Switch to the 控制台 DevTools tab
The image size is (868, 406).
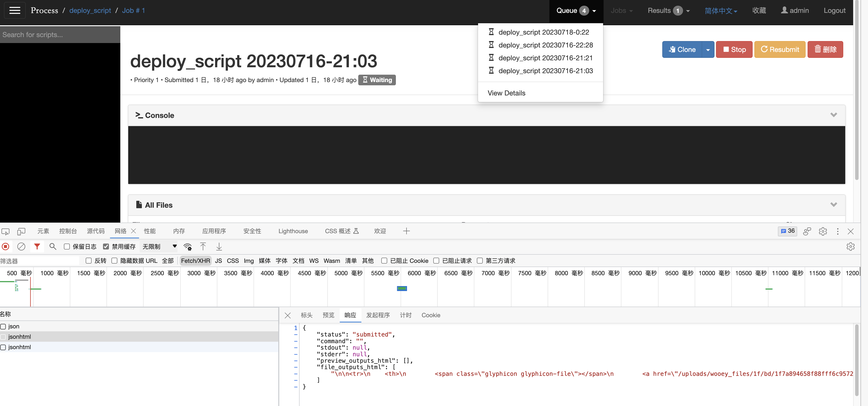pyautogui.click(x=68, y=231)
